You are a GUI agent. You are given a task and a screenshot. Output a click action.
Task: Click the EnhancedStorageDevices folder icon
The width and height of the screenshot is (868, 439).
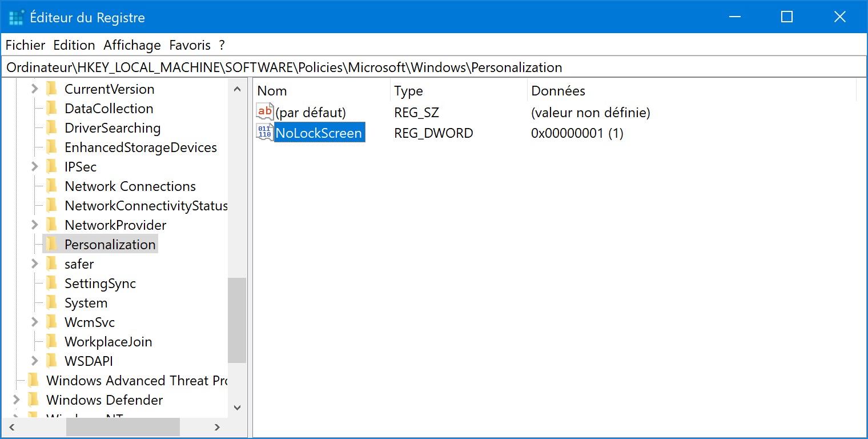[x=51, y=147]
